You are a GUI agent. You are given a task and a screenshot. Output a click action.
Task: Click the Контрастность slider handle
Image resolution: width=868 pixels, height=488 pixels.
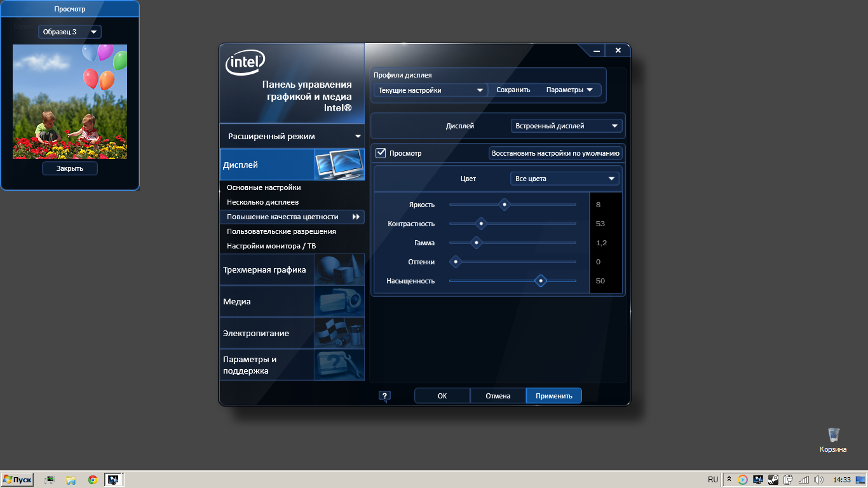tap(481, 224)
